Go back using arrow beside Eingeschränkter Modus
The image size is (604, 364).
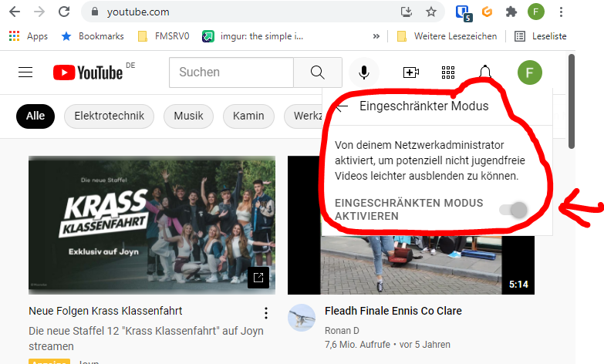coord(341,106)
